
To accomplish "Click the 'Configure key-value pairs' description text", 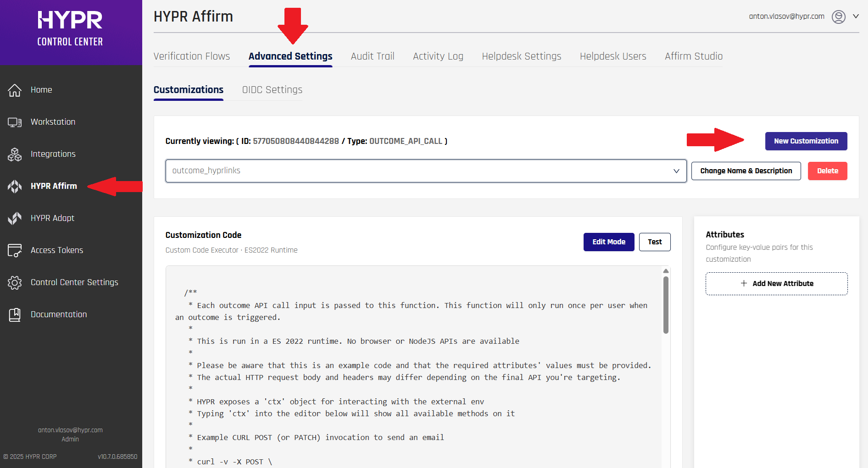I will click(x=759, y=253).
